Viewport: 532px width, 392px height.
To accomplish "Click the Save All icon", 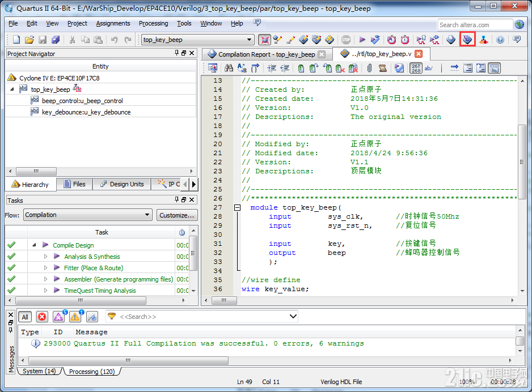I will [56, 40].
